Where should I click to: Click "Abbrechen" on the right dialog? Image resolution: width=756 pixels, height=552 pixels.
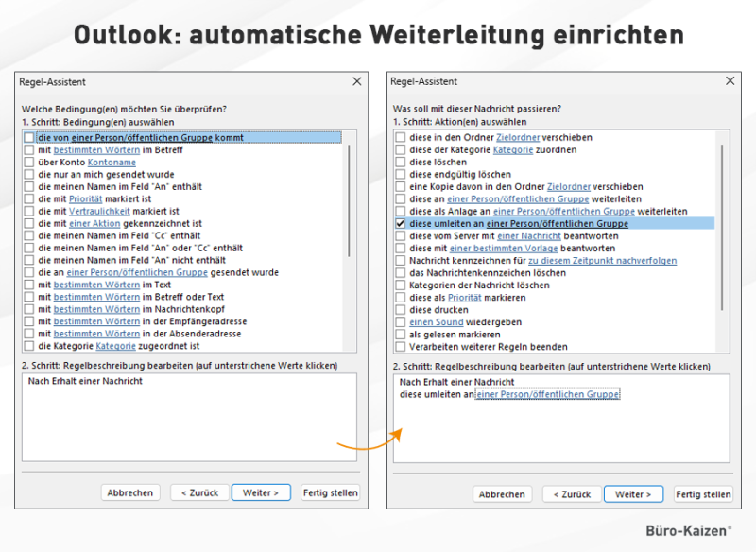pyautogui.click(x=502, y=493)
